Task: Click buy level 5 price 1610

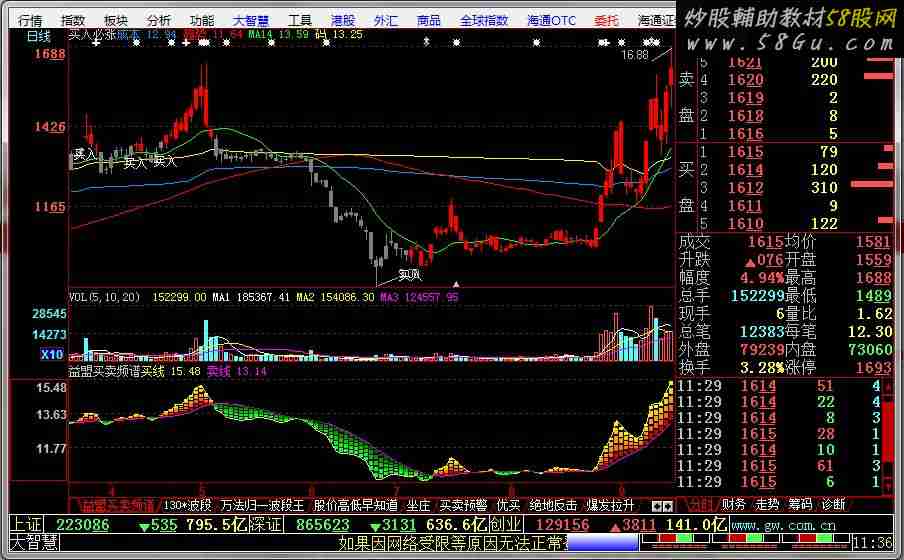Action: [x=745, y=224]
